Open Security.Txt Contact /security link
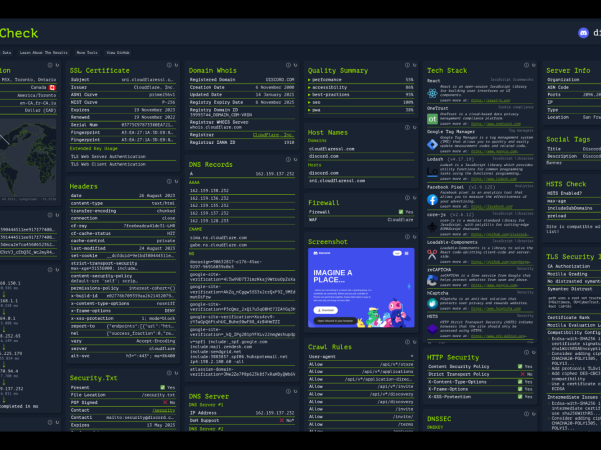 tap(164, 410)
